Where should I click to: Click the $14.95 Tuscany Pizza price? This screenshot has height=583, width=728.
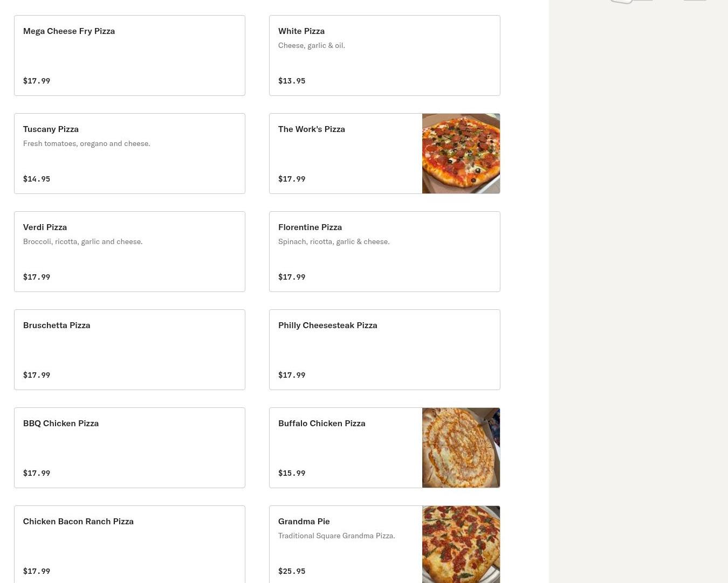(x=37, y=179)
